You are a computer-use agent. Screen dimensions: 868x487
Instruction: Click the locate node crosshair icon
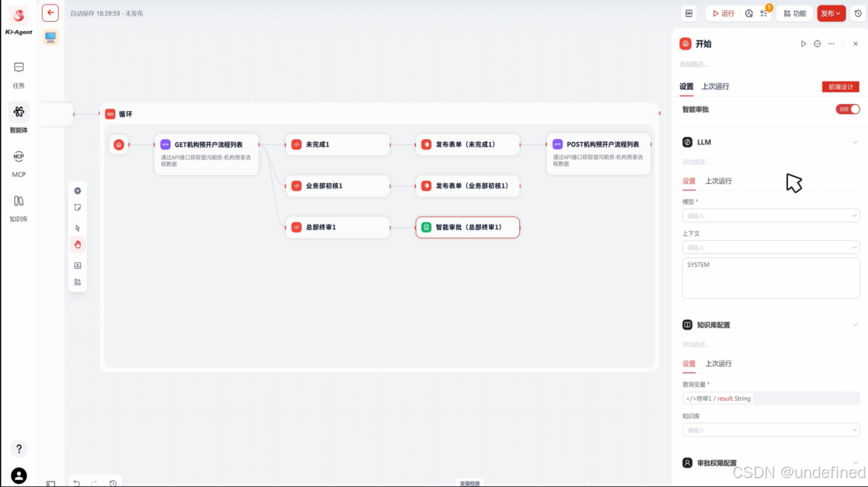(x=817, y=44)
